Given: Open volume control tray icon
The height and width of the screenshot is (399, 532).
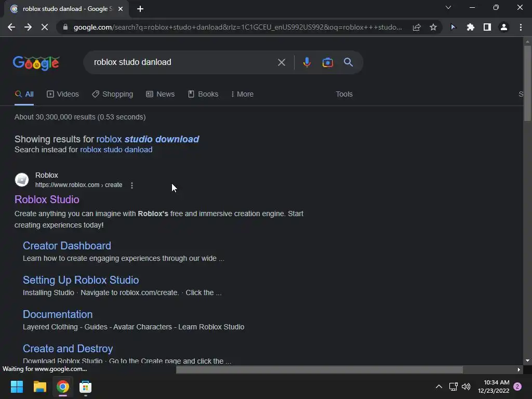Looking at the screenshot, I should 466,387.
